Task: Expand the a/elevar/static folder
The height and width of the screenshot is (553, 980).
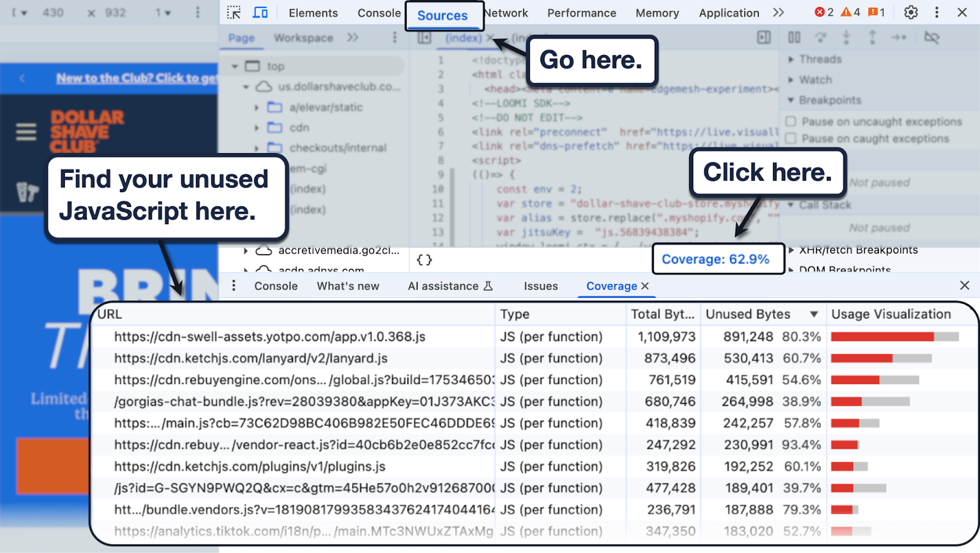Action: coord(257,107)
